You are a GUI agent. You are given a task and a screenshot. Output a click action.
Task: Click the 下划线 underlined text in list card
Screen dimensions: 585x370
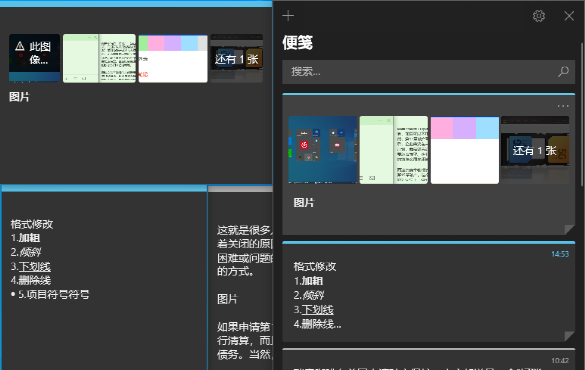click(317, 310)
